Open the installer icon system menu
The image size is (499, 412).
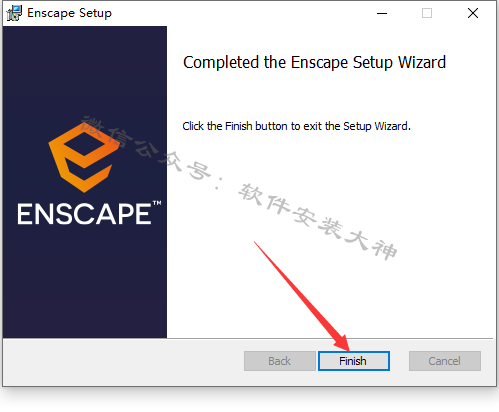tap(14, 13)
